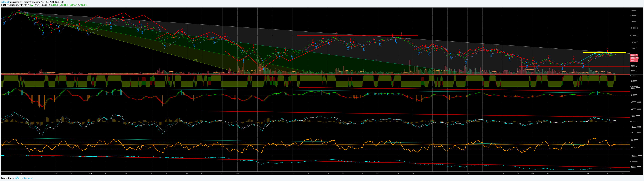Click the 12000.0 price scale label
This screenshot has width=644, height=181.
pyautogui.click(x=635, y=35)
